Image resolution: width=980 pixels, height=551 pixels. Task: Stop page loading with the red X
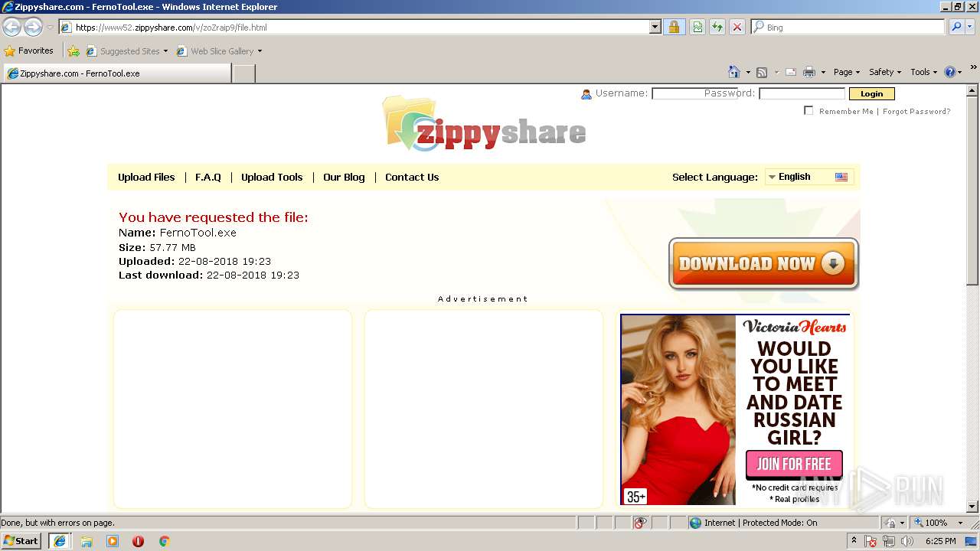pyautogui.click(x=737, y=28)
